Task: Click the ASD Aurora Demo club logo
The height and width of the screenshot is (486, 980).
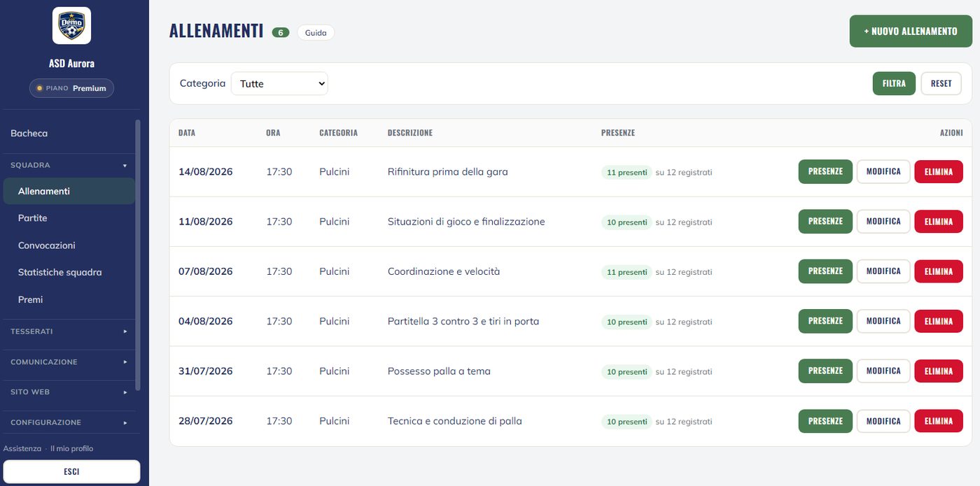Action: point(71,25)
